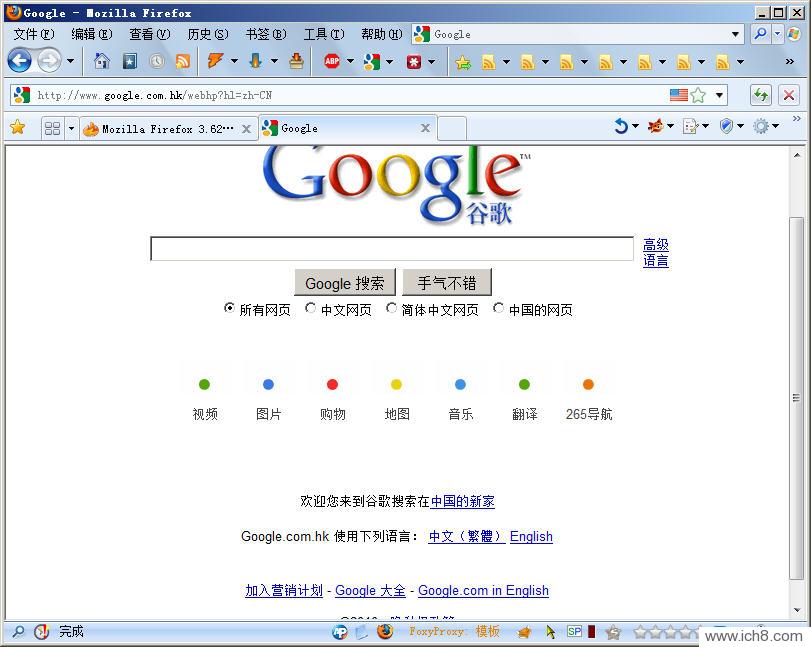The image size is (811, 647).
Task: Open the 编辑(E) menu
Action: (x=92, y=34)
